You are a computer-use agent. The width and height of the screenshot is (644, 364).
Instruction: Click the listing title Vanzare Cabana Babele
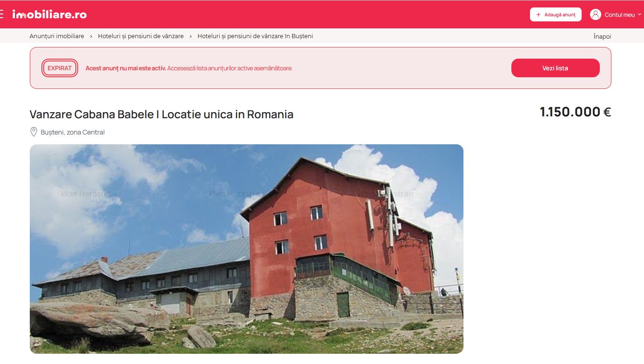tap(161, 114)
